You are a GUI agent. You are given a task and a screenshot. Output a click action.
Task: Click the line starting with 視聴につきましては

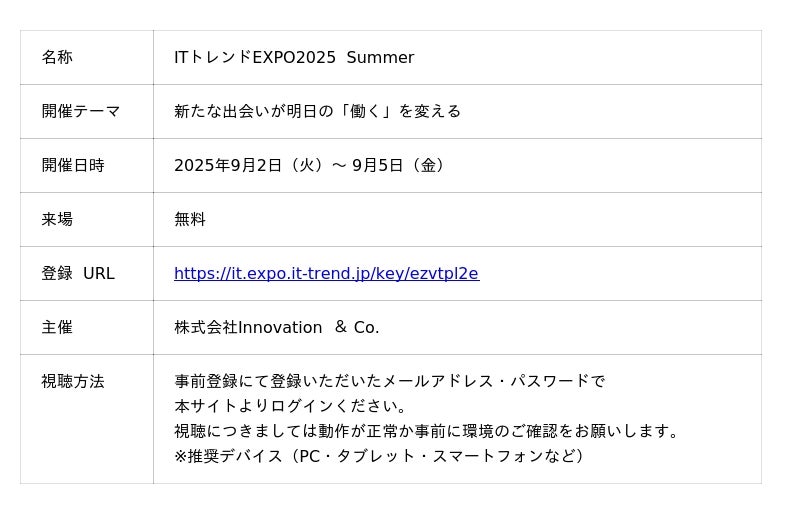point(427,432)
